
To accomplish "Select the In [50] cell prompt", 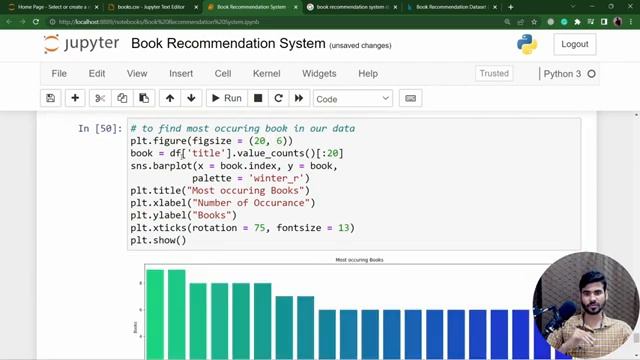I will [100, 129].
